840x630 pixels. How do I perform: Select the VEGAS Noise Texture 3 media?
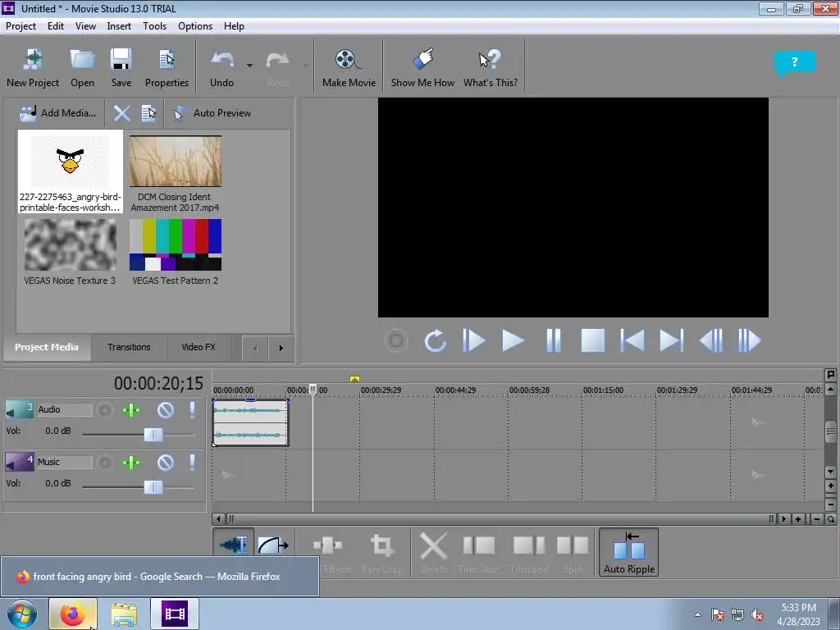(x=70, y=251)
